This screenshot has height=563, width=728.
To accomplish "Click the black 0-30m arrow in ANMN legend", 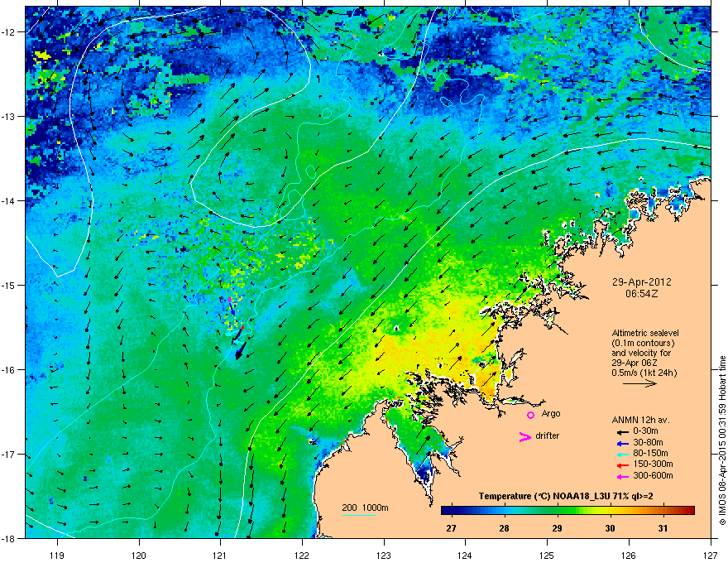I will pos(622,432).
